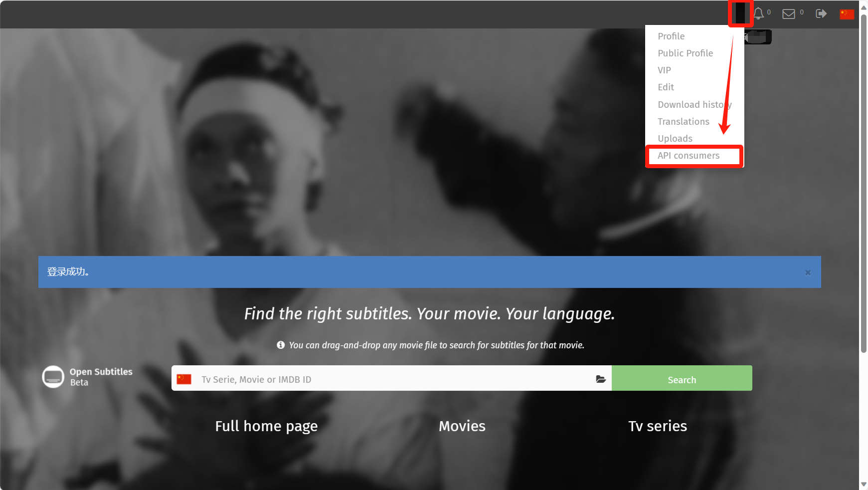Image resolution: width=868 pixels, height=490 pixels.
Task: Select Download history in dropdown menu
Action: pos(694,105)
